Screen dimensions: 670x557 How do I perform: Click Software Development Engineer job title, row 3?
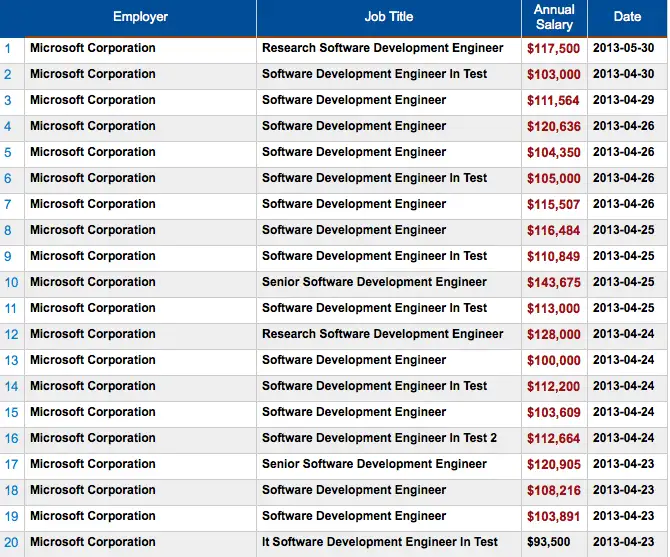[x=354, y=100]
